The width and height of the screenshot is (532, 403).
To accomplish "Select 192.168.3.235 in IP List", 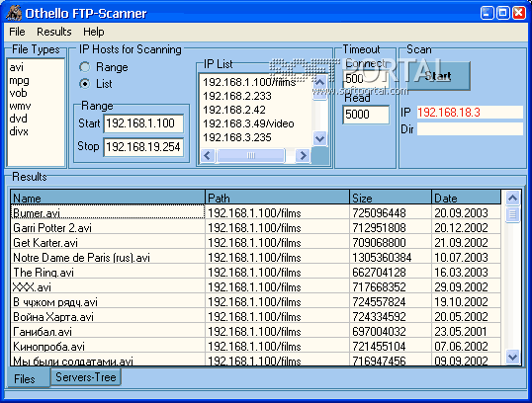I will (x=237, y=137).
